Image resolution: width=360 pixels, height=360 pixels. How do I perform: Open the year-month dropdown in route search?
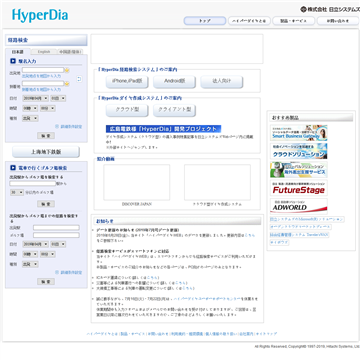(35, 98)
